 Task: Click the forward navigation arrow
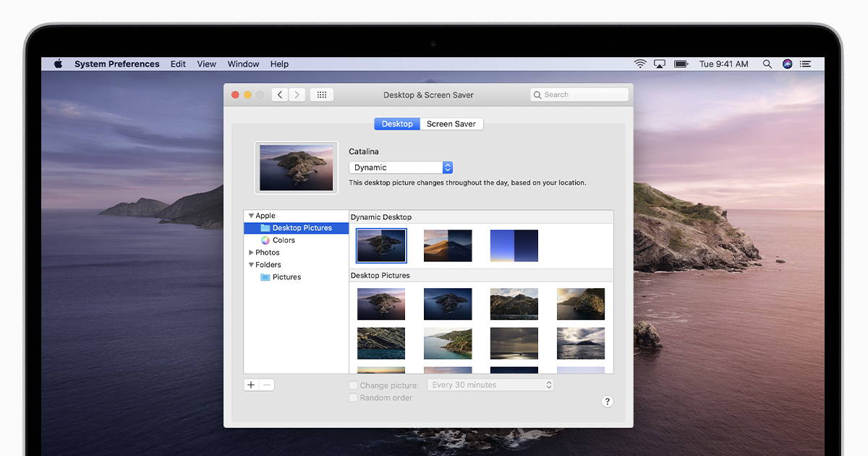click(x=297, y=95)
